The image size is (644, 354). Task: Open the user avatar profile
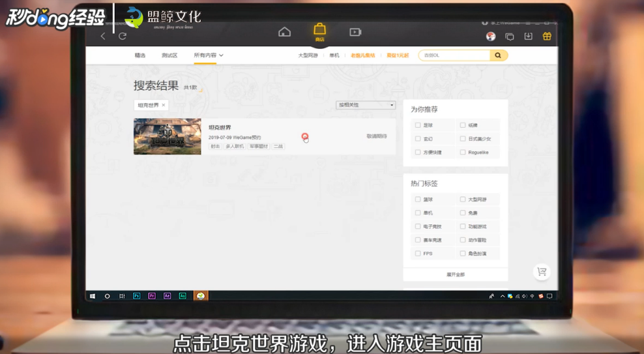(491, 37)
